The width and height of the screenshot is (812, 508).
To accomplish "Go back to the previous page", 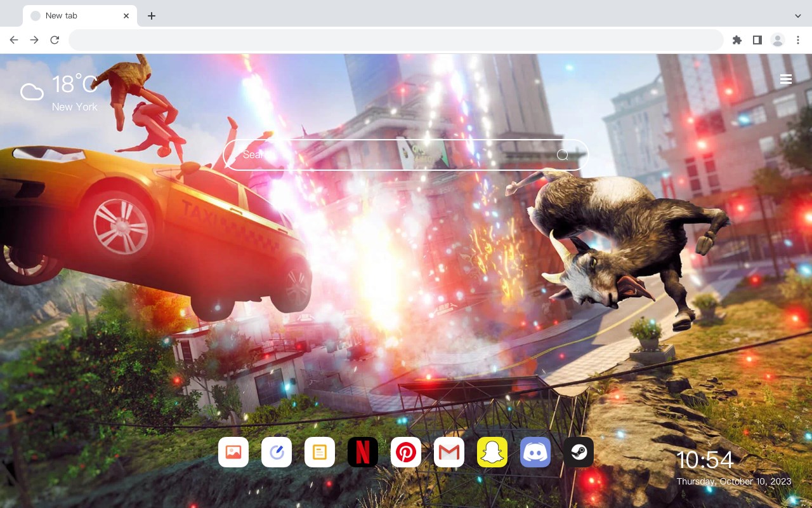I will 14,40.
